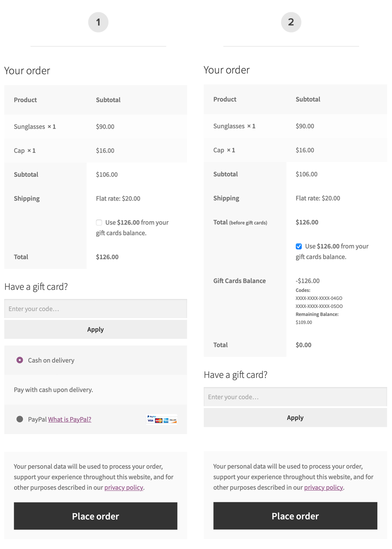Image resolution: width=392 pixels, height=549 pixels.
Task: Focus the gift code field in step 2
Action: tap(295, 397)
